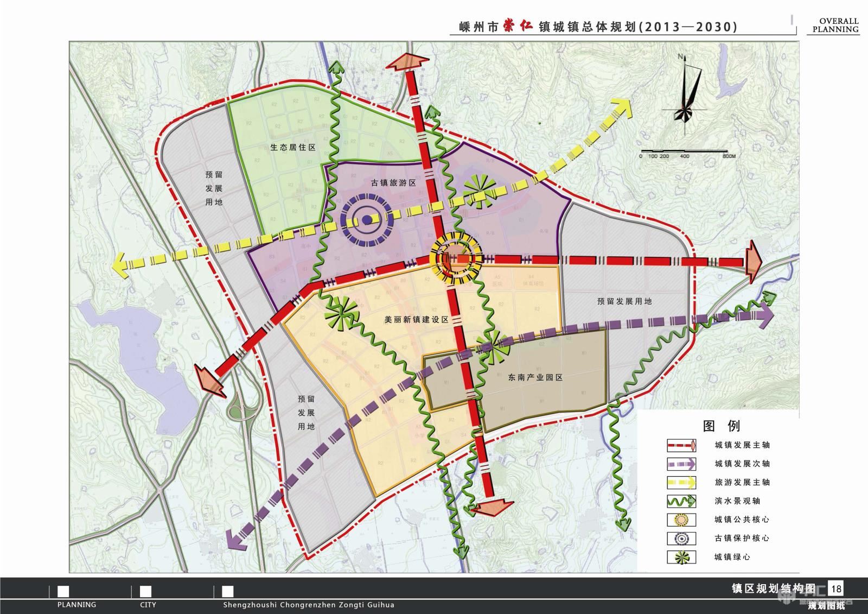Click the page number 18 box
This screenshot has height=614, width=868.
(x=836, y=588)
